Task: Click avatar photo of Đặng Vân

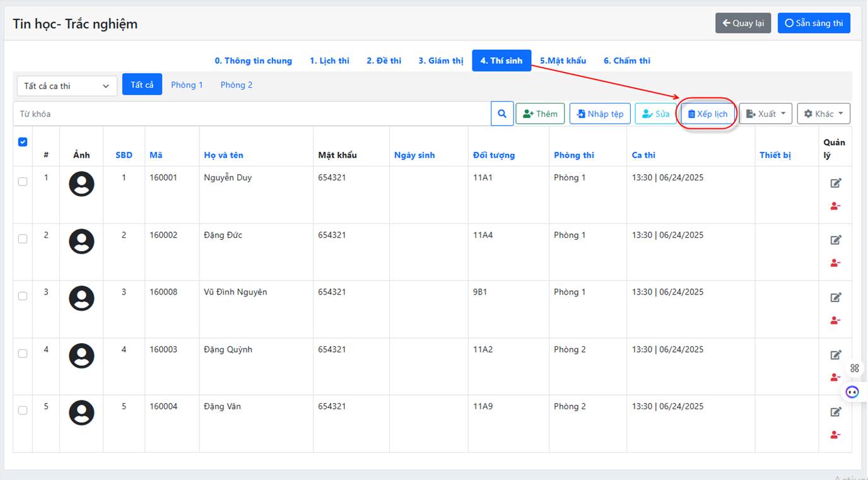Action: (81, 413)
